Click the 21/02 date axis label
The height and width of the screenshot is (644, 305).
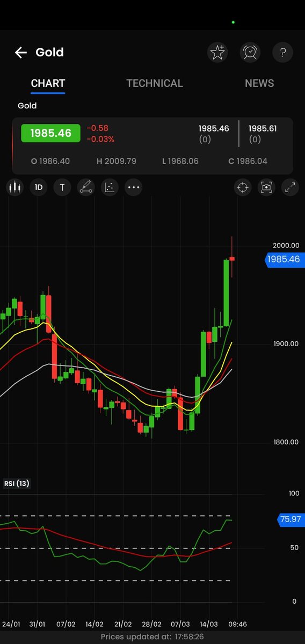point(123,624)
